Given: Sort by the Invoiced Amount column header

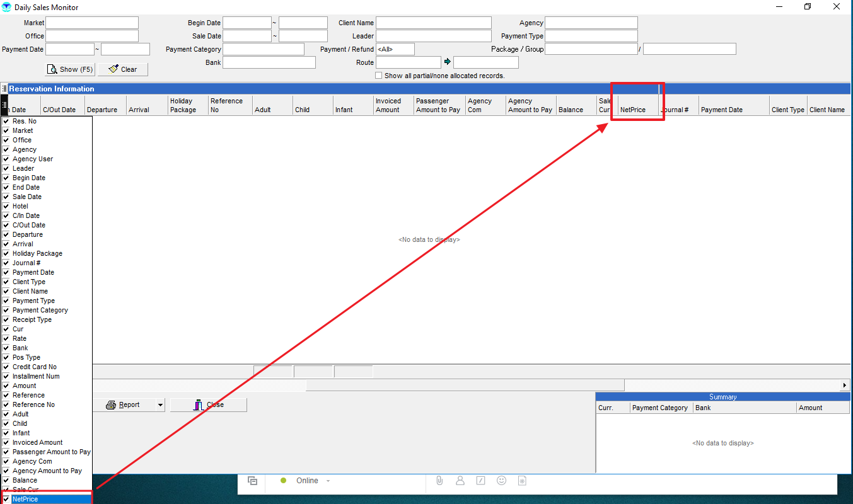Looking at the screenshot, I should (x=394, y=105).
